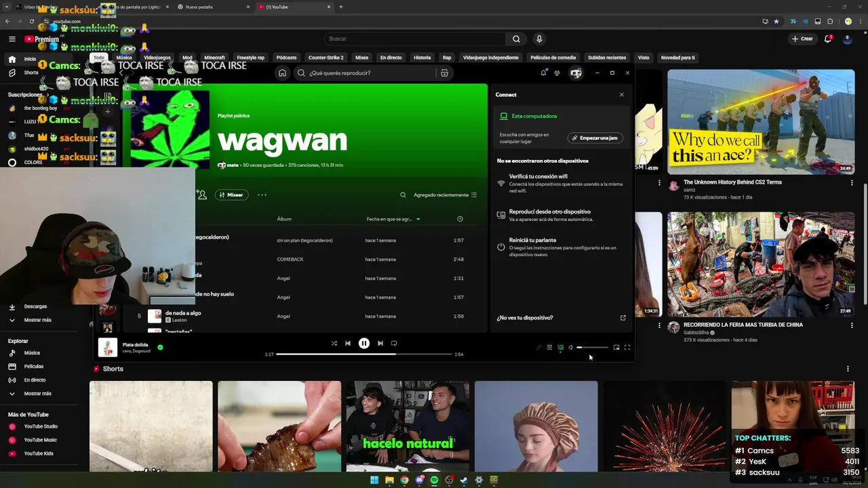Enter Spotify fullscreen mode
868x488 pixels.
click(627, 348)
